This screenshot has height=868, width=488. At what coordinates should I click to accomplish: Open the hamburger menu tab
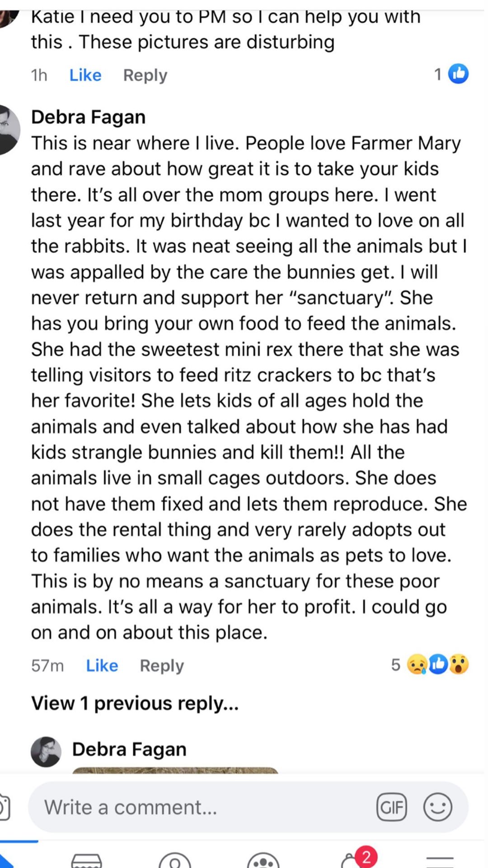(440, 860)
